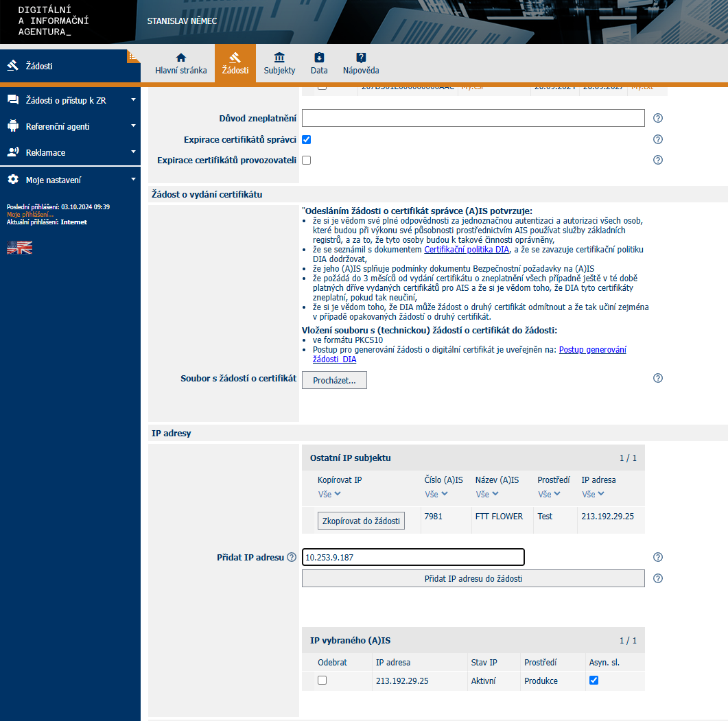Click help icon beside Soubor s žádostí

pos(657,378)
